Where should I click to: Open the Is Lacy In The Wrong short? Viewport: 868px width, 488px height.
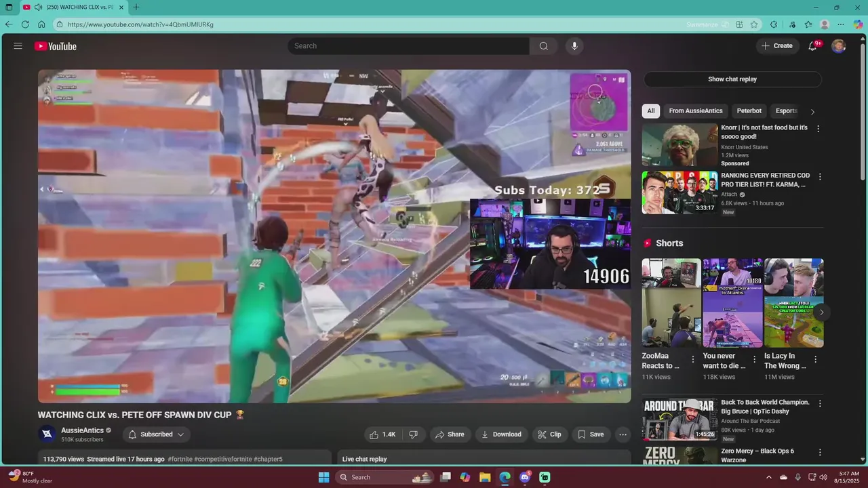pos(794,303)
